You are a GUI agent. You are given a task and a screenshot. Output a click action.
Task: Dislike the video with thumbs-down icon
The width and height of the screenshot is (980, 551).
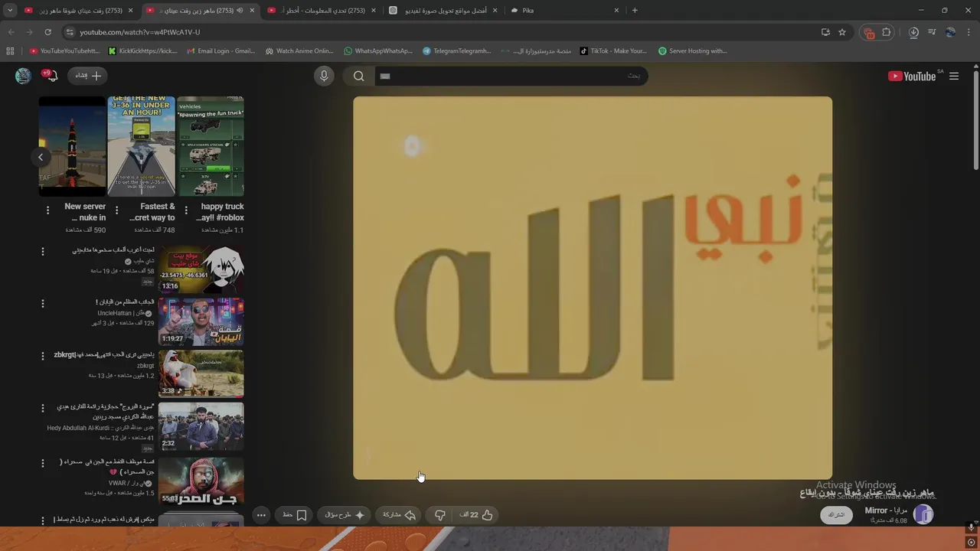point(440,515)
